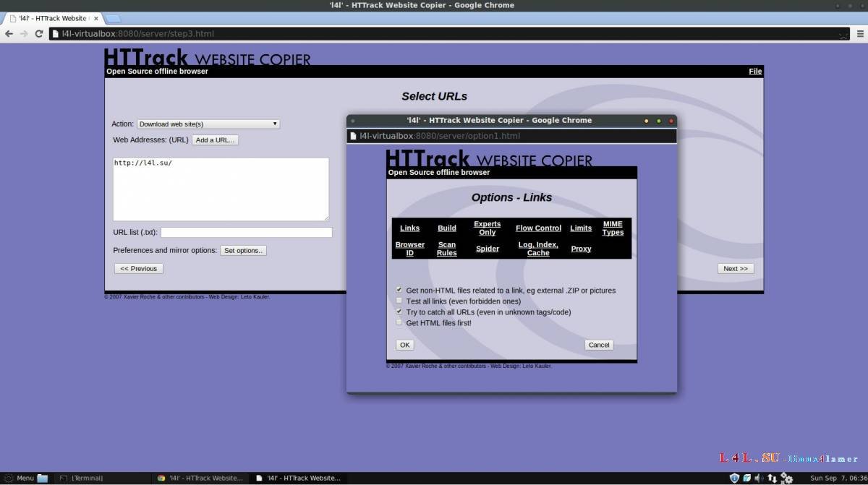Click the page icon in popup address bar

pyautogui.click(x=354, y=136)
